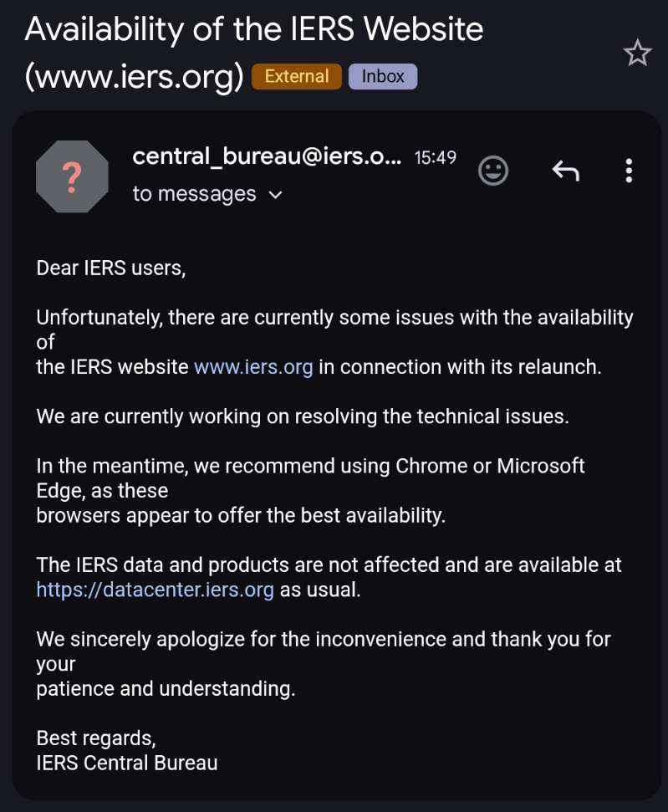This screenshot has height=812, width=668.
Task: Click the 15:49 message timestamp
Action: 435,157
